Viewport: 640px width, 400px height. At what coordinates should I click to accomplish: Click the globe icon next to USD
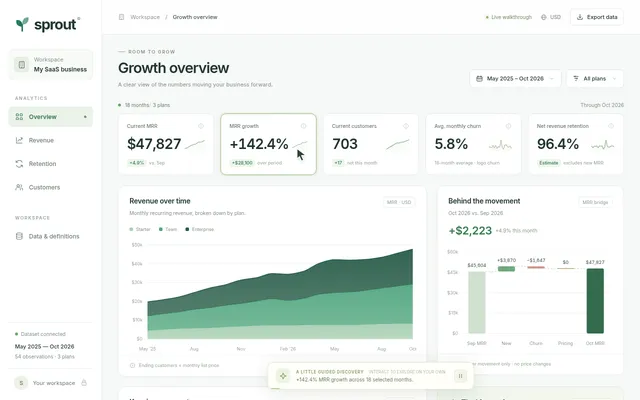point(544,17)
